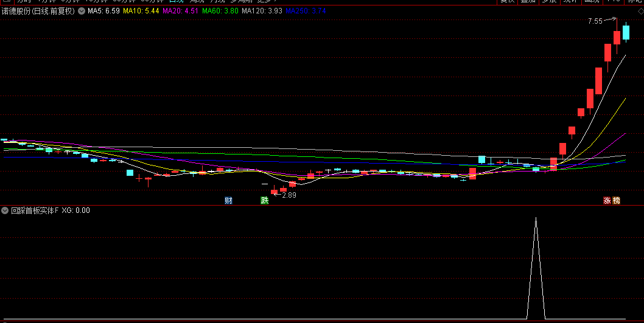Click the 2.89 low price annotation

[289, 195]
